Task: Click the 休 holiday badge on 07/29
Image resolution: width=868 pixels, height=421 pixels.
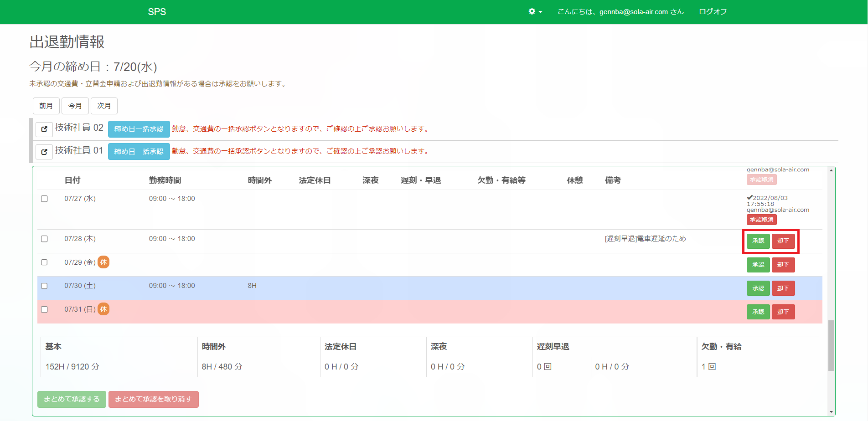Action: point(103,262)
